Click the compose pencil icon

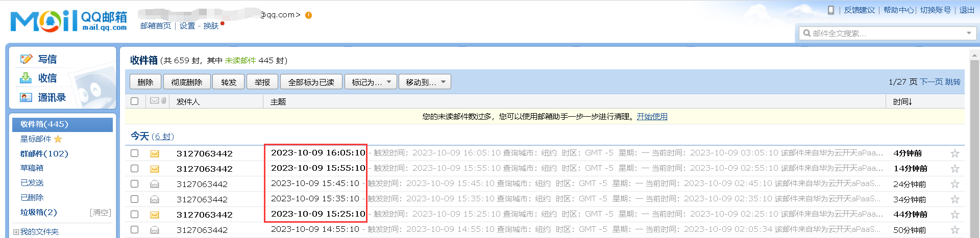26,59
